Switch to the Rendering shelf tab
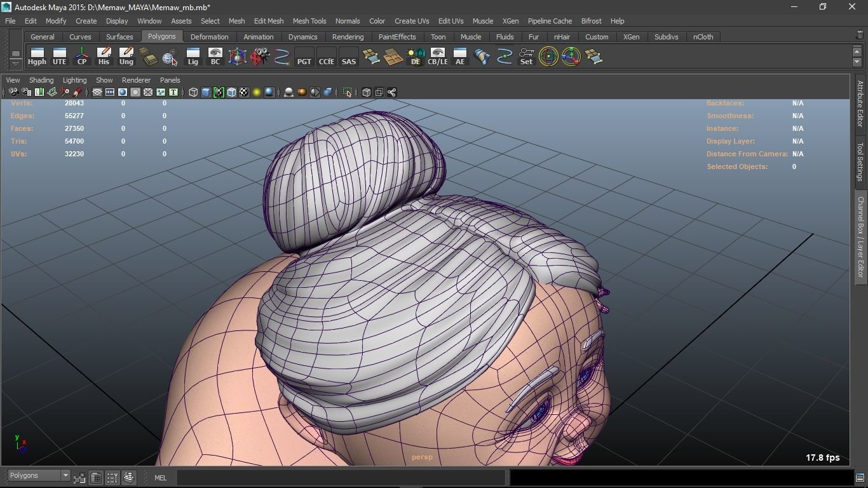 (348, 37)
